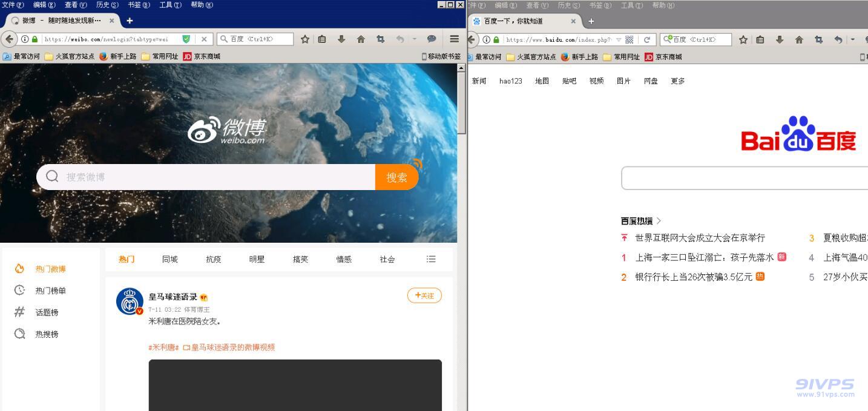Open 世界互联网大会成立大会在京举行 headline
Image resolution: width=868 pixels, height=411 pixels.
[700, 238]
